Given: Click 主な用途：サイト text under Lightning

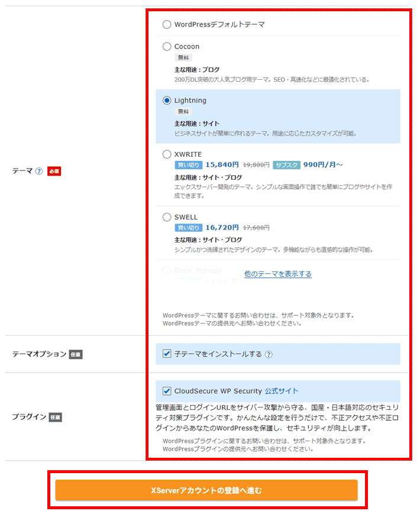Looking at the screenshot, I should 197,124.
